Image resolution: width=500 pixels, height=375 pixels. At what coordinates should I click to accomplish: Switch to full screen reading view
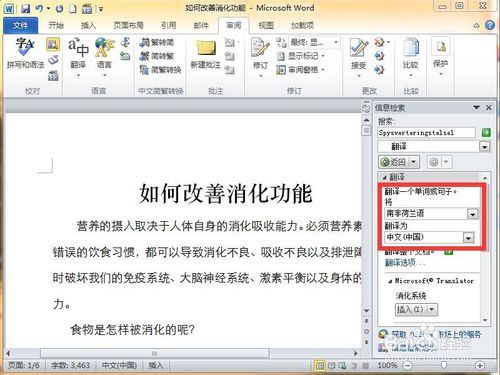tap(331, 366)
